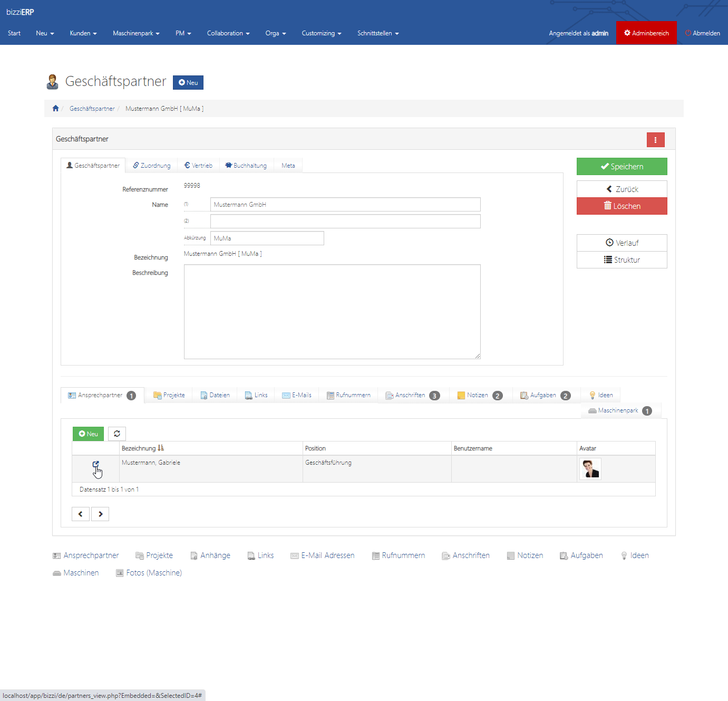The height and width of the screenshot is (701, 728).
Task: Click the Aufgaben link in bottom list
Action: click(x=581, y=555)
